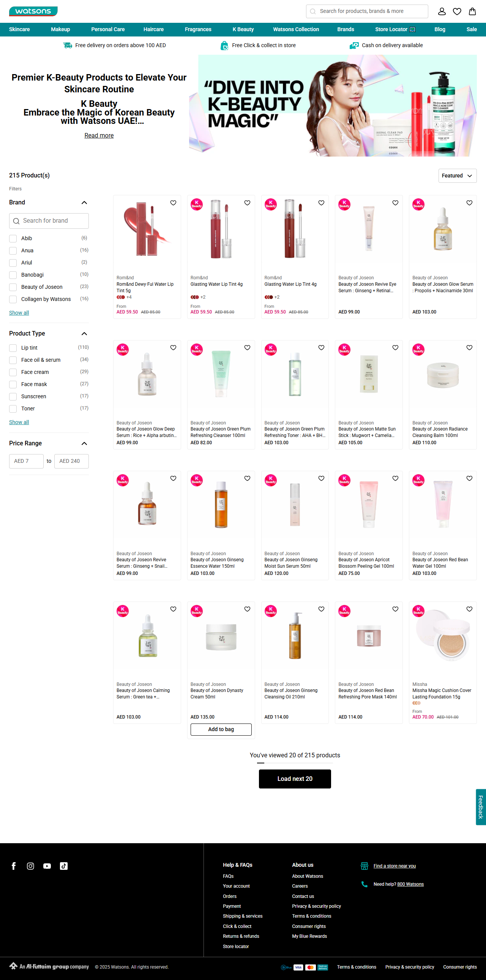Screen dimensions: 486x980
Task: Check the Collagen by Watsons filter
Action: click(13, 299)
